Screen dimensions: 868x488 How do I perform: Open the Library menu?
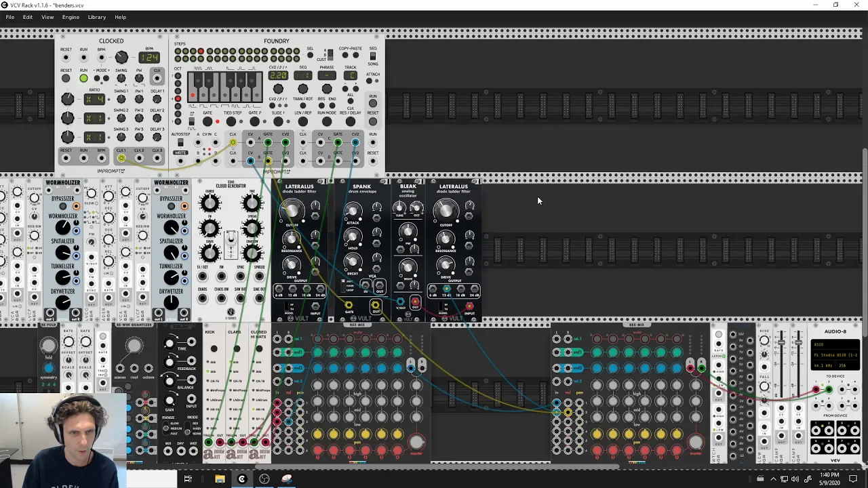point(97,17)
